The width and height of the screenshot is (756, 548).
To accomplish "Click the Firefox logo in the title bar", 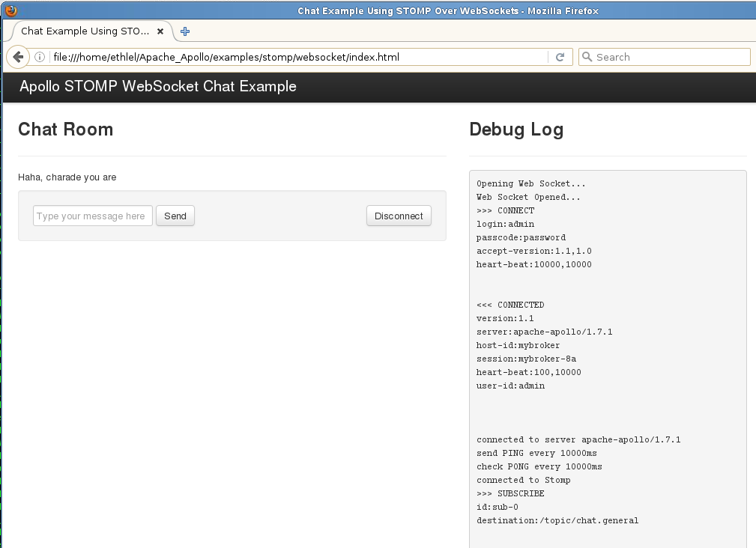I will tap(10, 10).
